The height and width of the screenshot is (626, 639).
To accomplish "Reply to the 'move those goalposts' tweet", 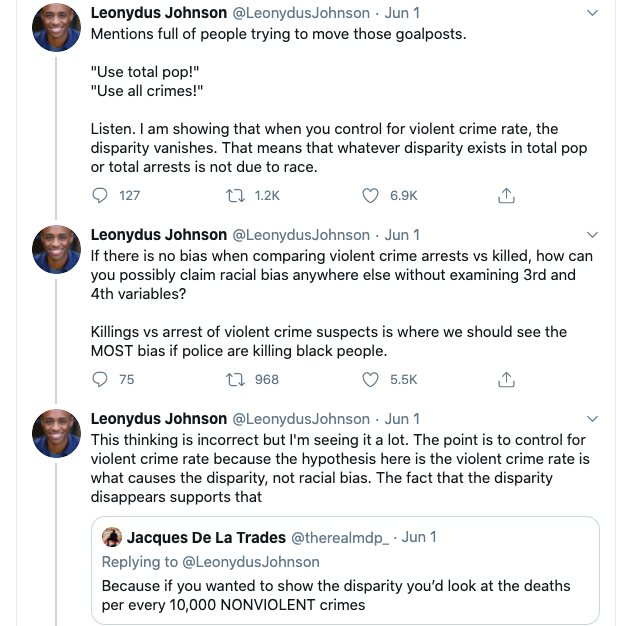I will [100, 196].
